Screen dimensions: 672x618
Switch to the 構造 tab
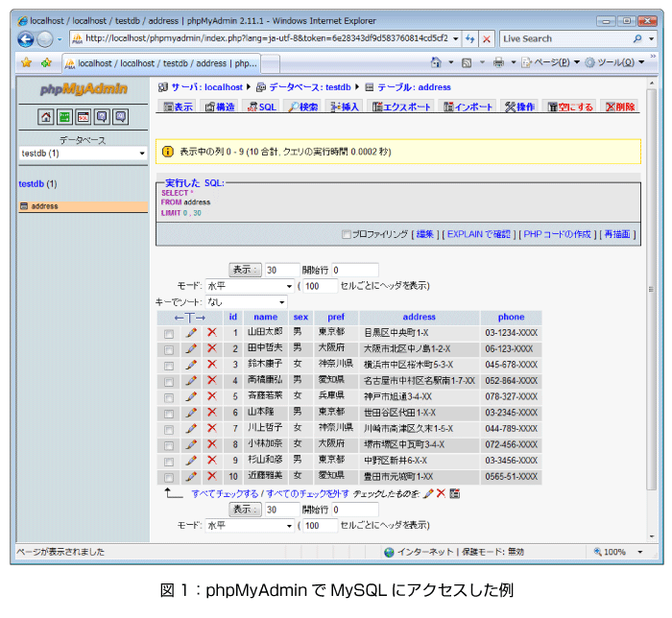pyautogui.click(x=220, y=107)
